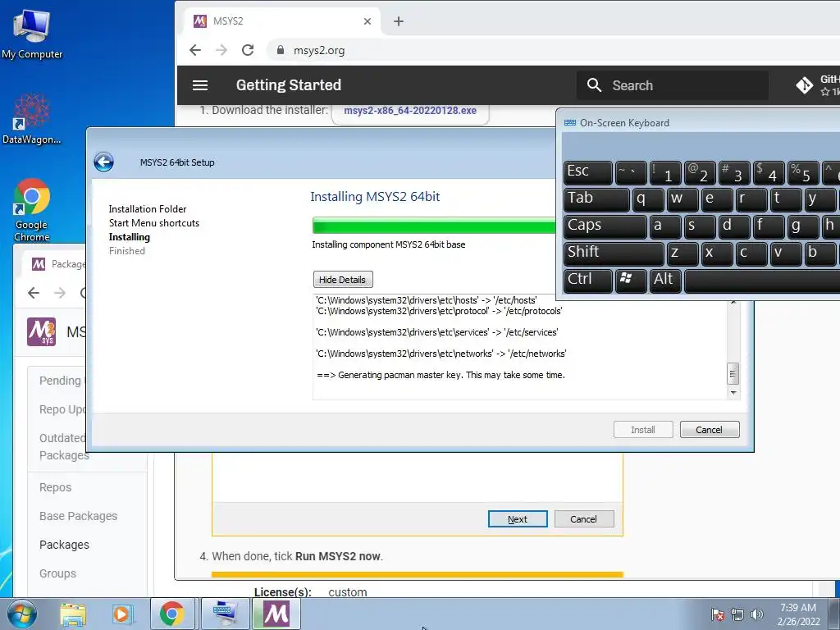
Task: Click the back arrow in MSYS2 Setup
Action: (104, 162)
